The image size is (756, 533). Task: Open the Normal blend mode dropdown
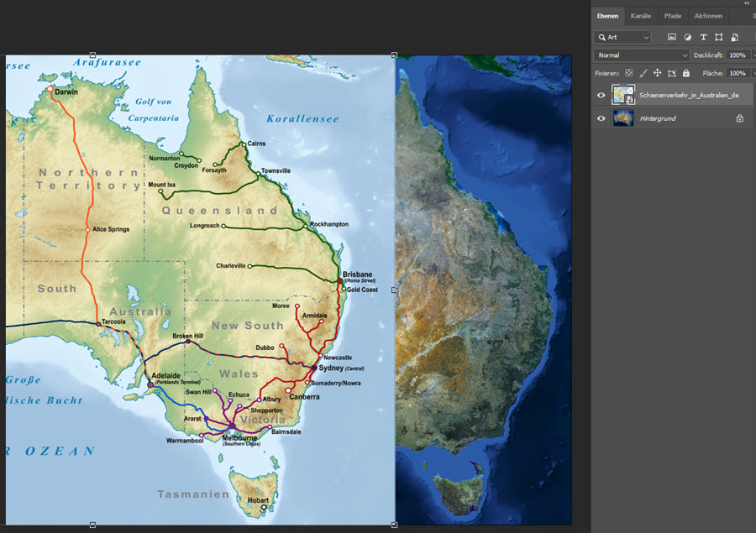[642, 55]
